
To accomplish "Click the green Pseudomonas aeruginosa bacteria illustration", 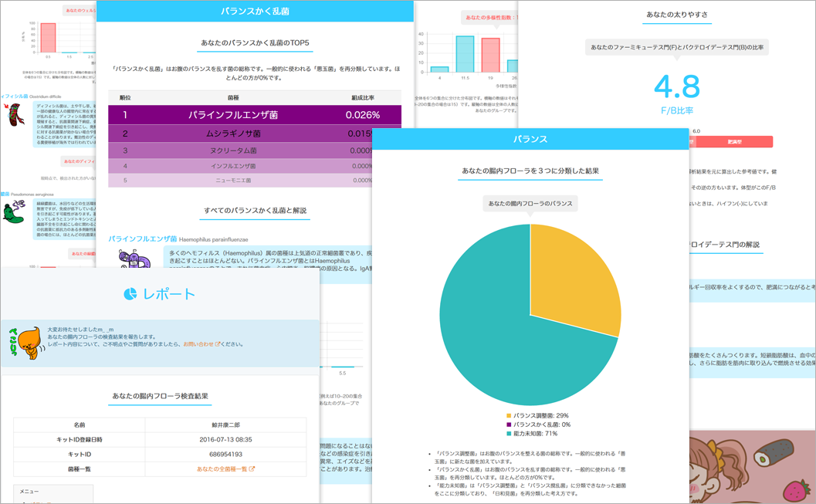I will click(12, 211).
